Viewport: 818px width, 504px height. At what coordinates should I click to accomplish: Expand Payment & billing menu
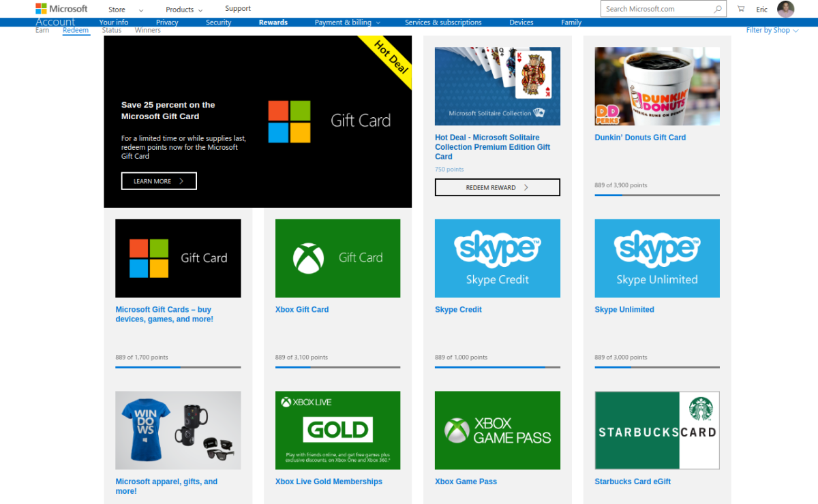(347, 22)
